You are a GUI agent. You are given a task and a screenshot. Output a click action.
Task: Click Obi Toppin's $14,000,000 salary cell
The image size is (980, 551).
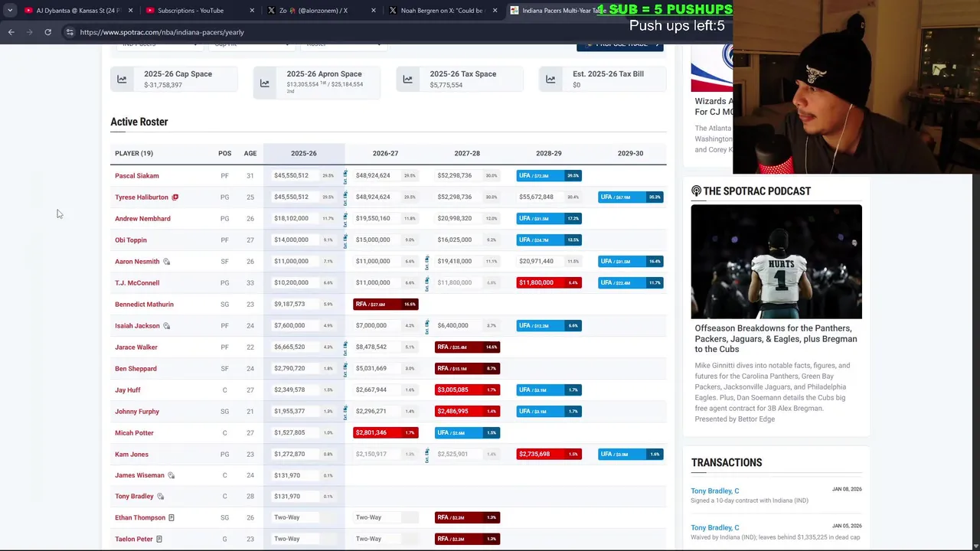pos(292,240)
